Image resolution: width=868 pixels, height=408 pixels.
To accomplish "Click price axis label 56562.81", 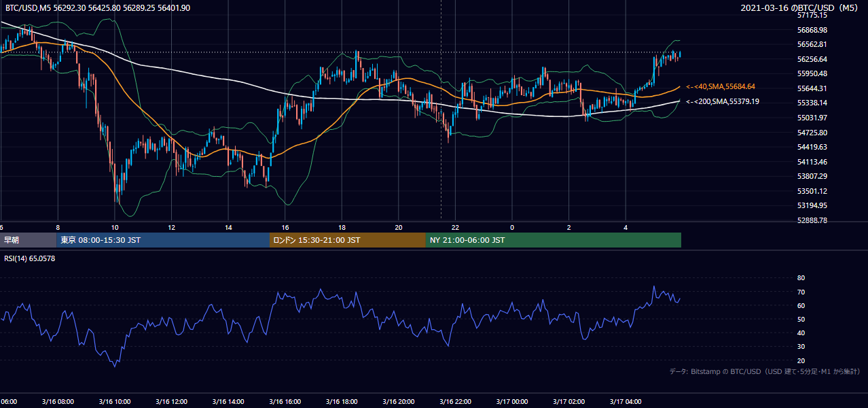I will (x=812, y=44).
